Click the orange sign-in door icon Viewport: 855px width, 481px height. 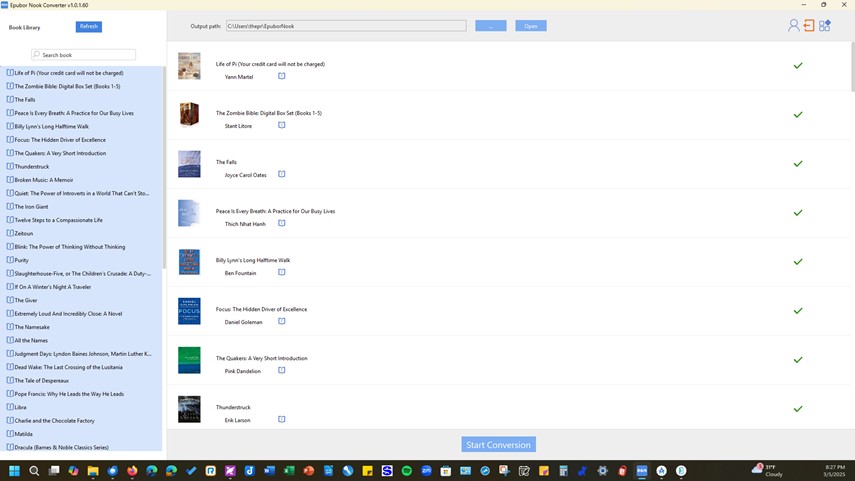click(x=809, y=26)
